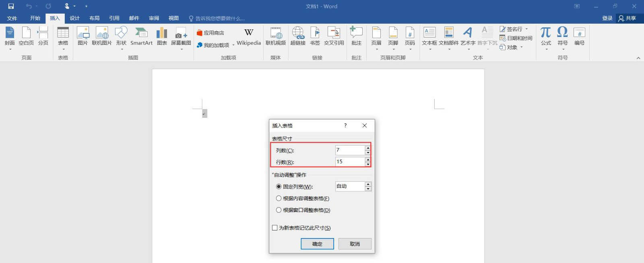The height and width of the screenshot is (263, 644).
Task: Insert a blank page (空白页)
Action: click(26, 37)
